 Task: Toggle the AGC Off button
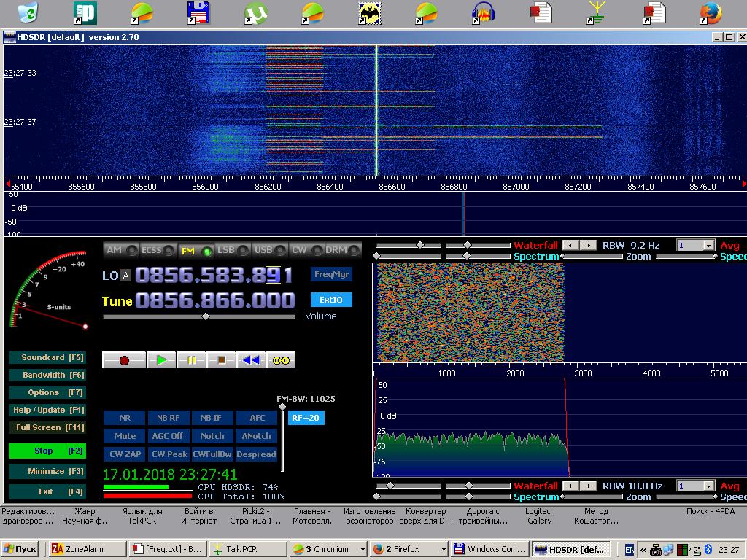point(169,436)
